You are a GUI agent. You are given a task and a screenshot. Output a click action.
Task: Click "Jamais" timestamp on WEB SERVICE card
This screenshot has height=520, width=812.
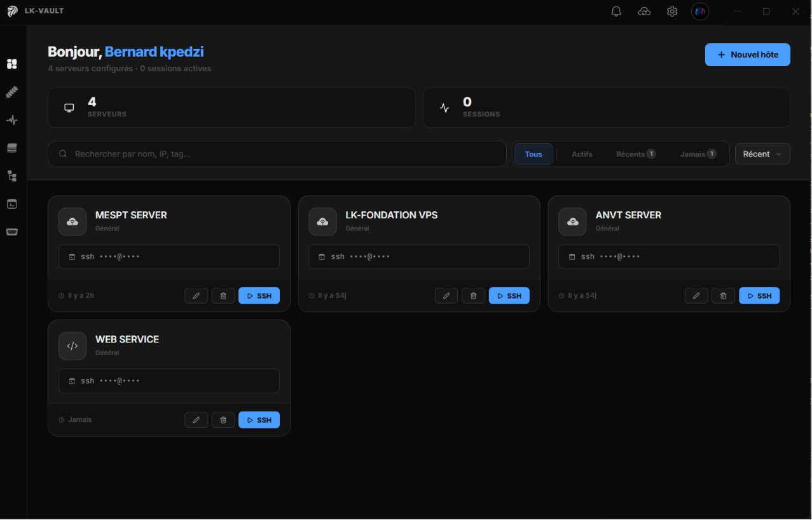click(80, 420)
